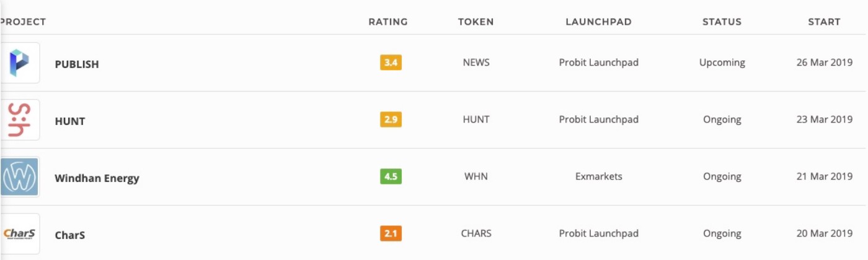
Task: Click the 3.4 rating badge
Action: click(391, 63)
